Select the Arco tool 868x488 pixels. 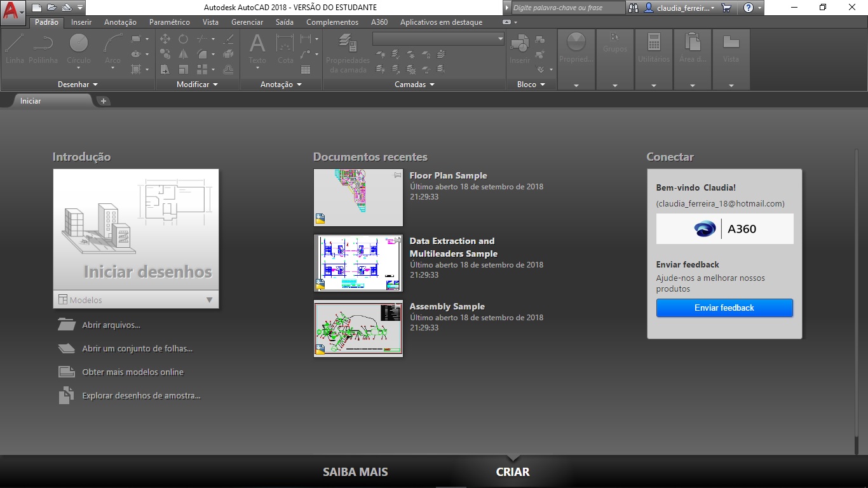point(112,49)
